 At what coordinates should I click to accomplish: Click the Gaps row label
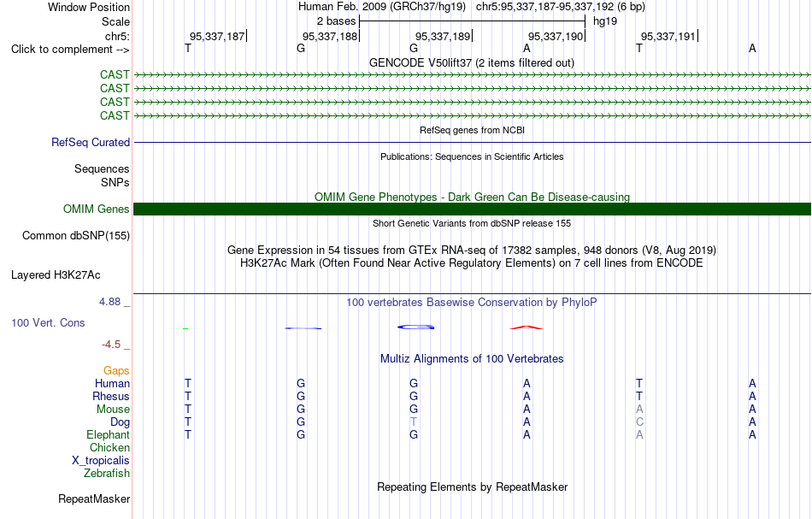pos(116,370)
